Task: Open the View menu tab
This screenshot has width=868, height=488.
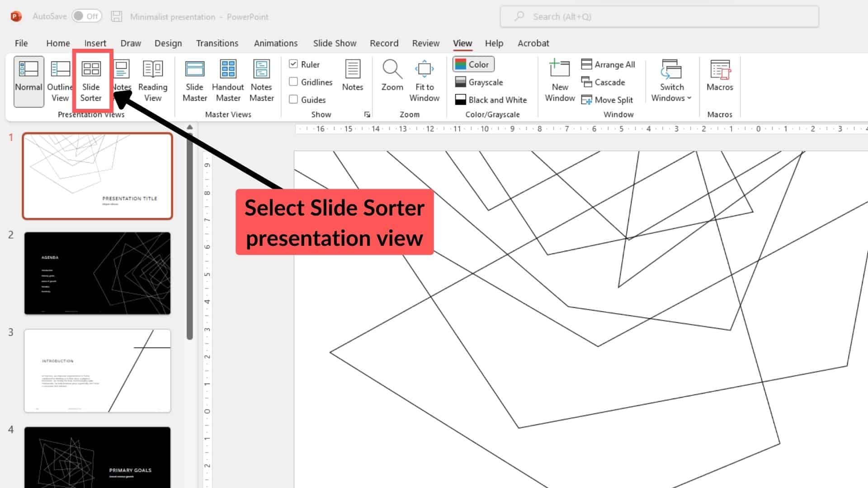Action: click(x=462, y=43)
